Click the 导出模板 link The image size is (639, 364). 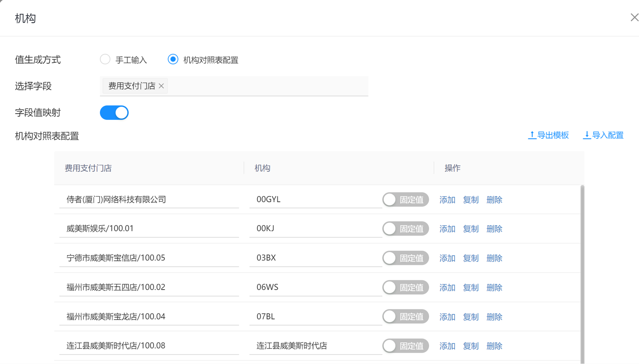[553, 135]
